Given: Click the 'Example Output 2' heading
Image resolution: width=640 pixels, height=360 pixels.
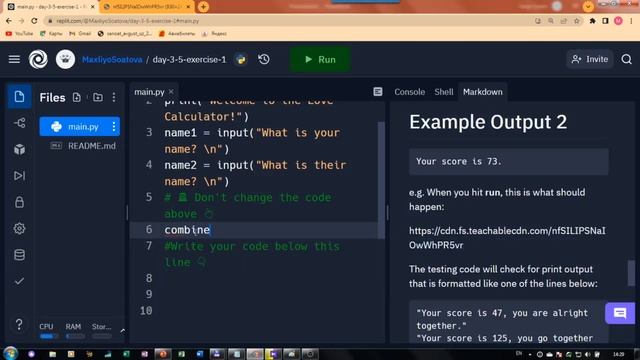Looking at the screenshot, I should point(488,122).
